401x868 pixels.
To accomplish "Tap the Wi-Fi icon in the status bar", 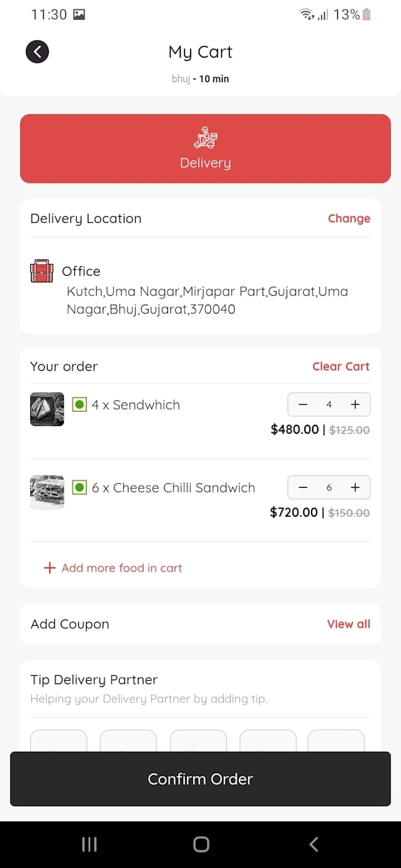I will pyautogui.click(x=303, y=14).
